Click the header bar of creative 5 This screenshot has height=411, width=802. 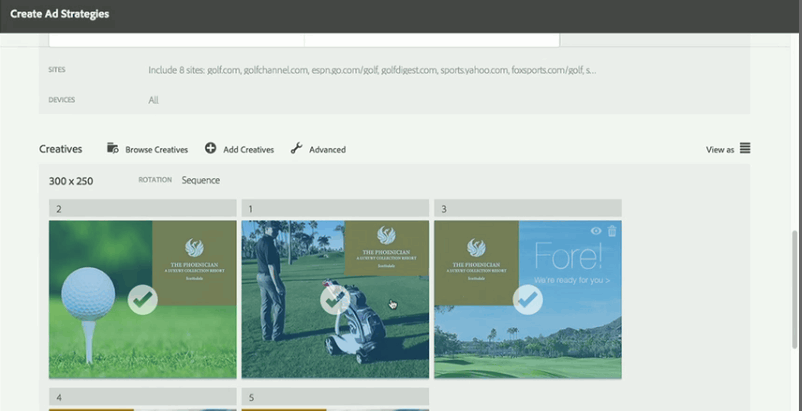(x=335, y=397)
